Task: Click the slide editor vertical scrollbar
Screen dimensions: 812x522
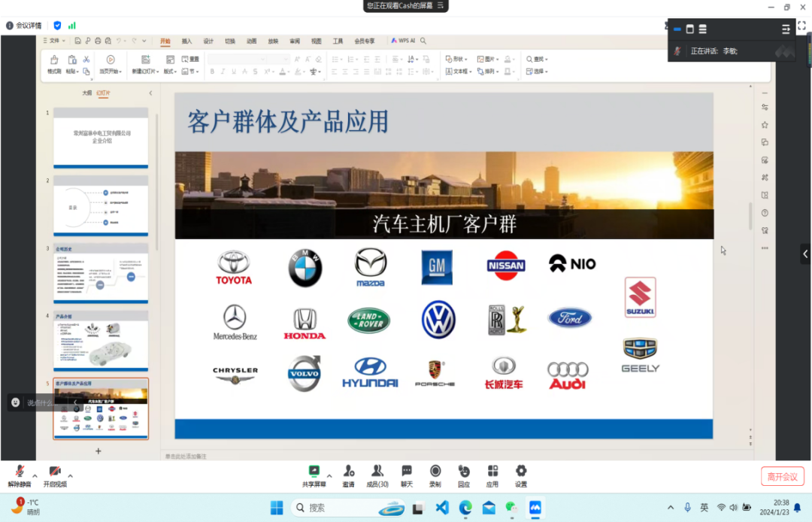Action: (750, 217)
